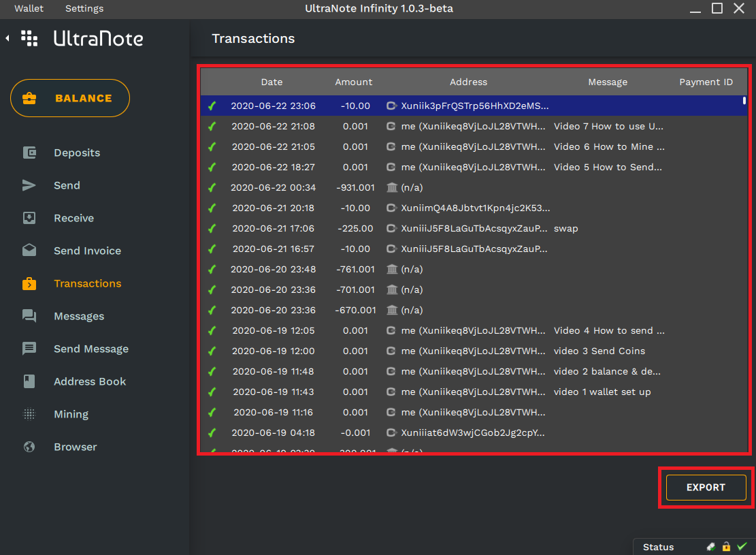This screenshot has width=756, height=555.
Task: Open the Messages section
Action: click(79, 316)
